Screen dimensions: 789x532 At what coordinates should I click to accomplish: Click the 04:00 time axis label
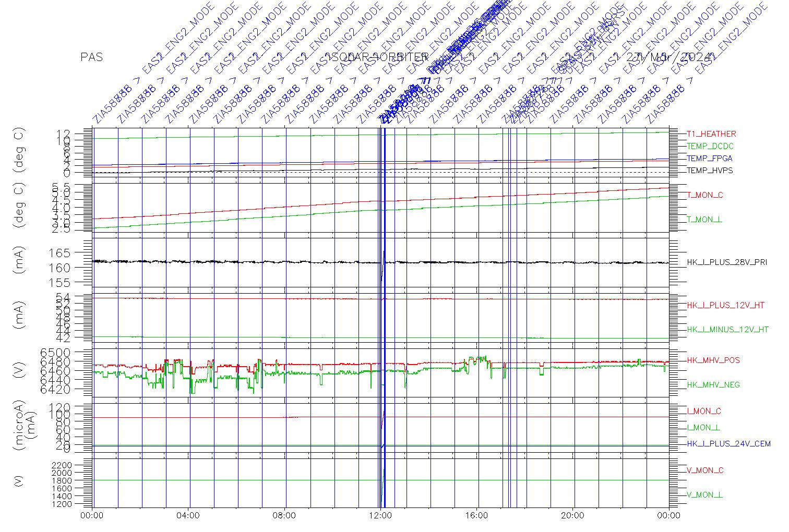coord(188,516)
